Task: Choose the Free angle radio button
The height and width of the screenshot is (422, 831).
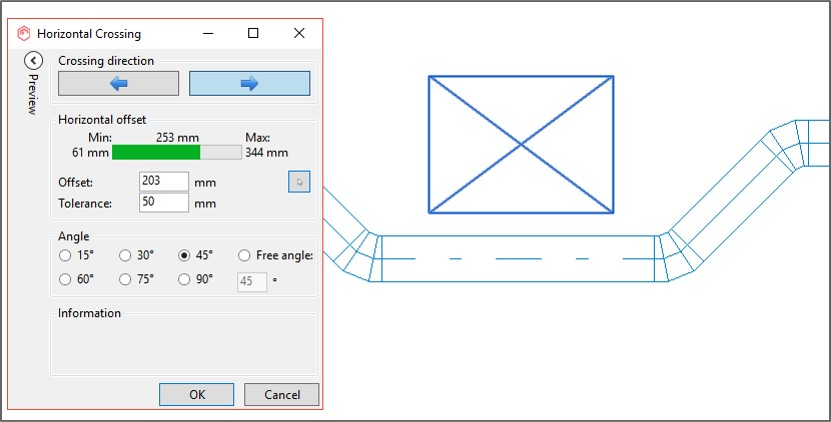Action: [245, 256]
